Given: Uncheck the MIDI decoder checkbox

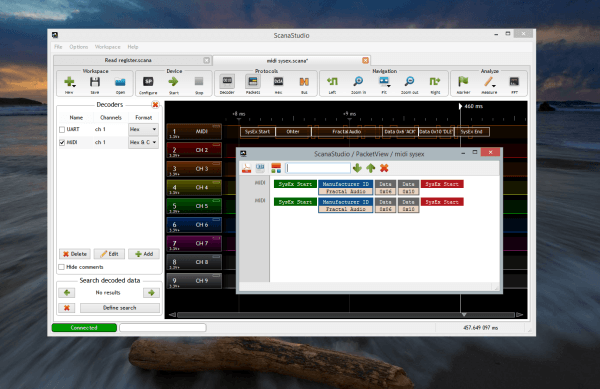Looking at the screenshot, I should point(62,142).
